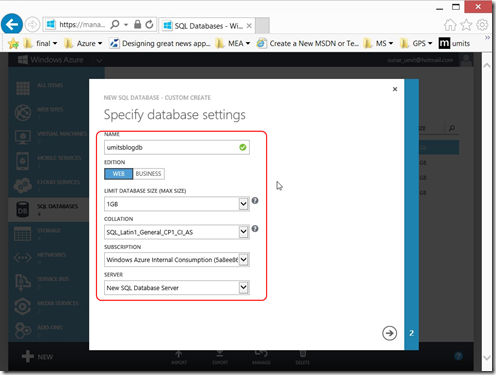Screen dimensions: 496x375
Task: Click the next arrow button in dialog
Action: pos(389,333)
